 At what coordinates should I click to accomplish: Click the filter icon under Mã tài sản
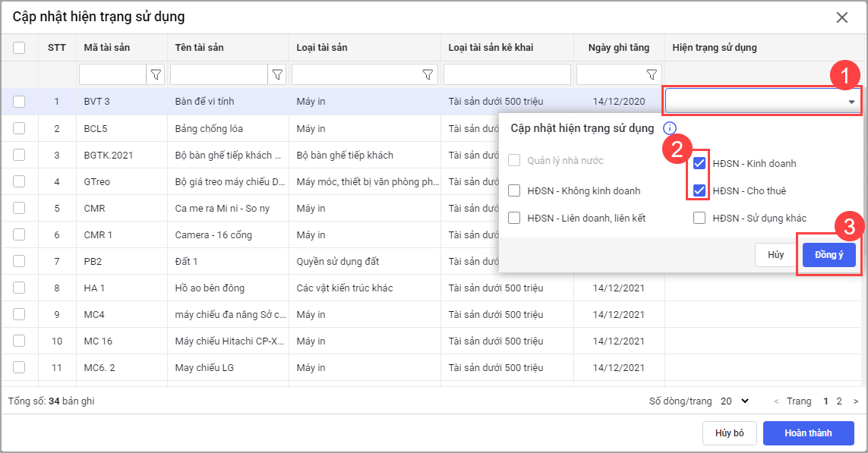pyautogui.click(x=156, y=74)
